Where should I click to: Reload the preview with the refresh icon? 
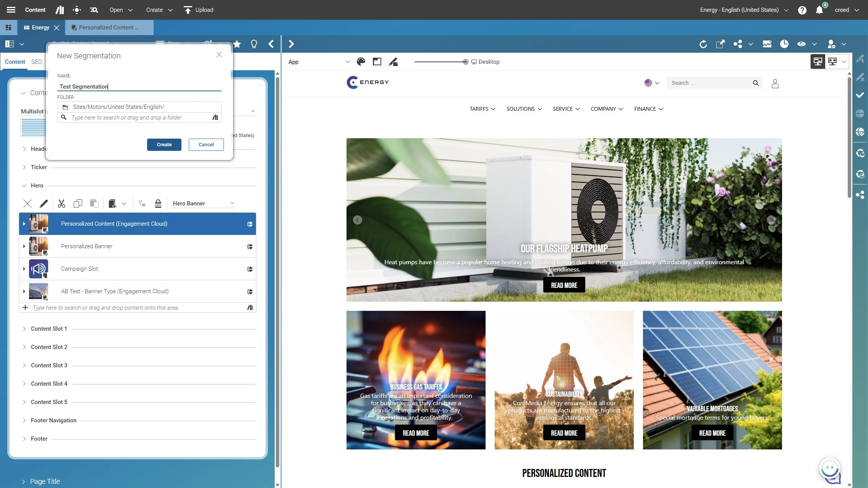703,44
